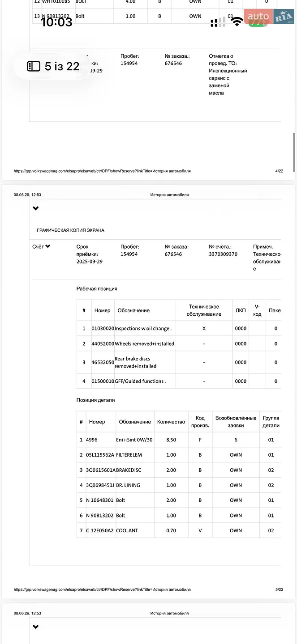Select the 'BR. LINING' part name
The image size is (297, 644).
pos(128,485)
